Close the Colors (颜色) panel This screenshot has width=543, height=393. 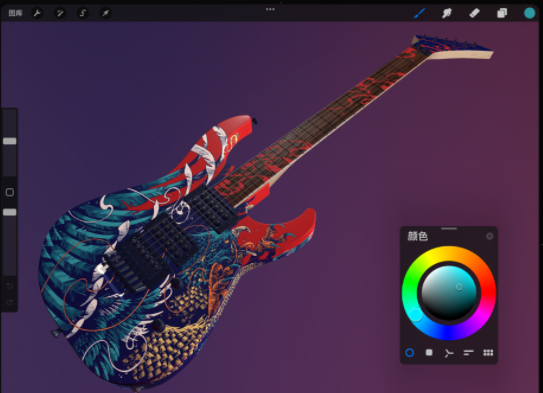[490, 236]
